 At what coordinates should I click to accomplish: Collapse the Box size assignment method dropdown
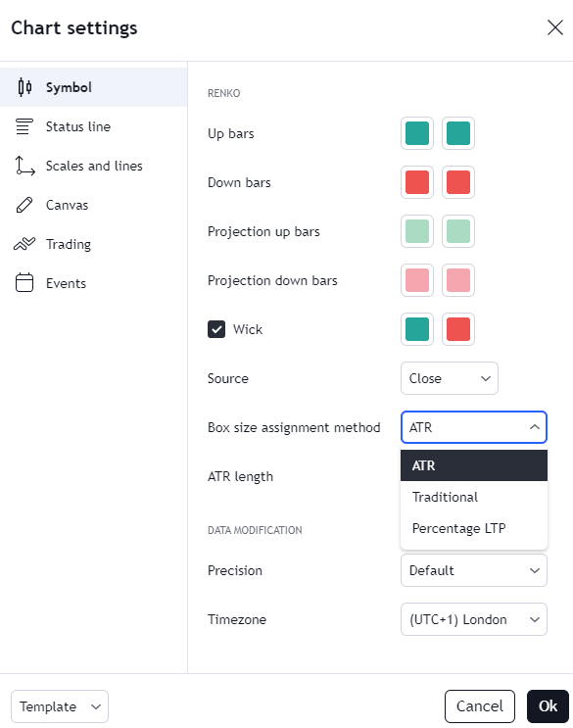[474, 427]
